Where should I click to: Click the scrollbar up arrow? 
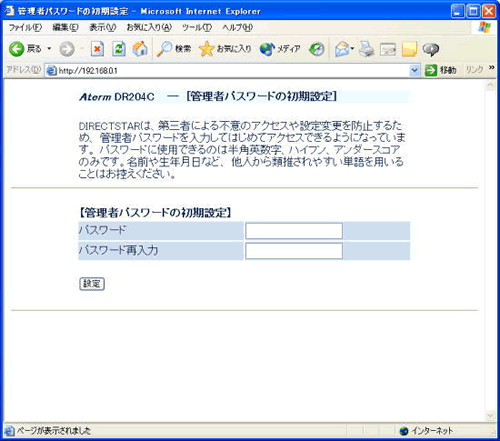click(490, 86)
